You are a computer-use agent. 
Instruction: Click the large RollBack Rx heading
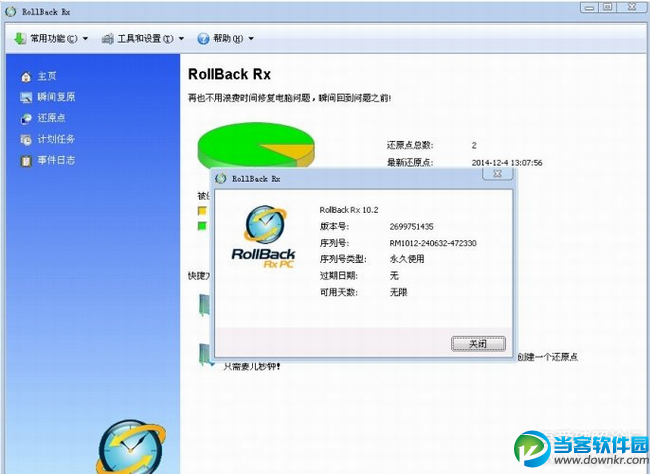point(229,74)
